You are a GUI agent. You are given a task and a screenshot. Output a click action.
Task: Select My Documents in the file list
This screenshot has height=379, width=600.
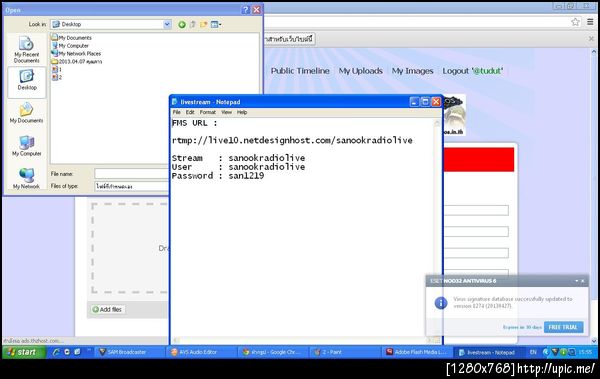click(x=72, y=38)
